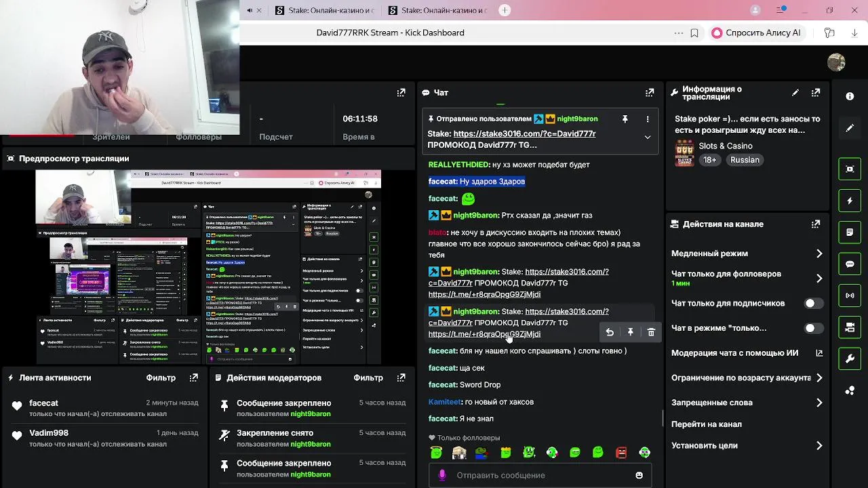Toggle the wrench widget in right sidebar

[x=850, y=359]
